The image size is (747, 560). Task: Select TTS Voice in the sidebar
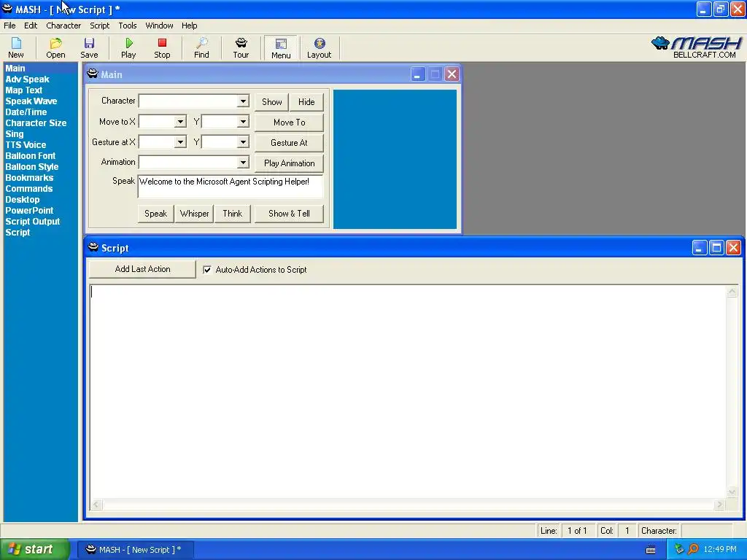[26, 145]
